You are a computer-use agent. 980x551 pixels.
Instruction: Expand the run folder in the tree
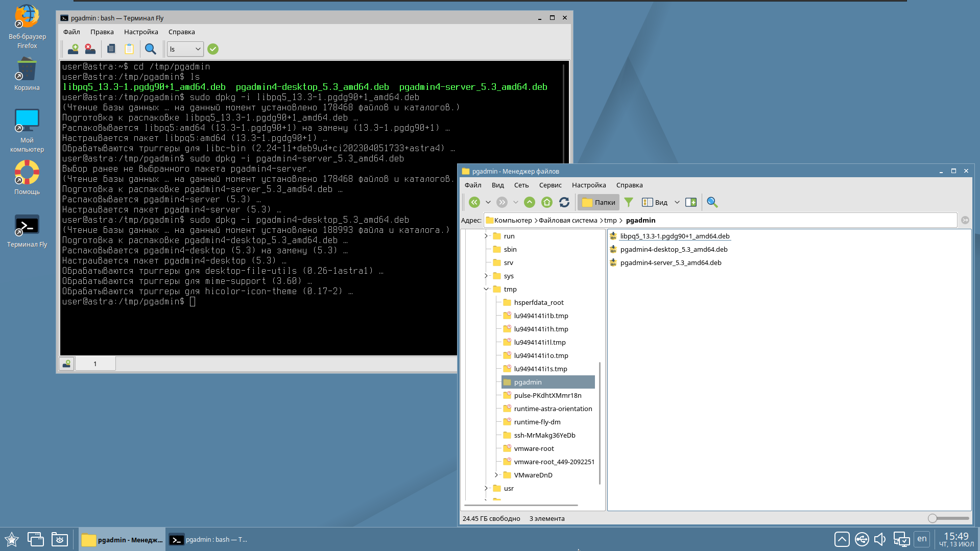pos(486,236)
